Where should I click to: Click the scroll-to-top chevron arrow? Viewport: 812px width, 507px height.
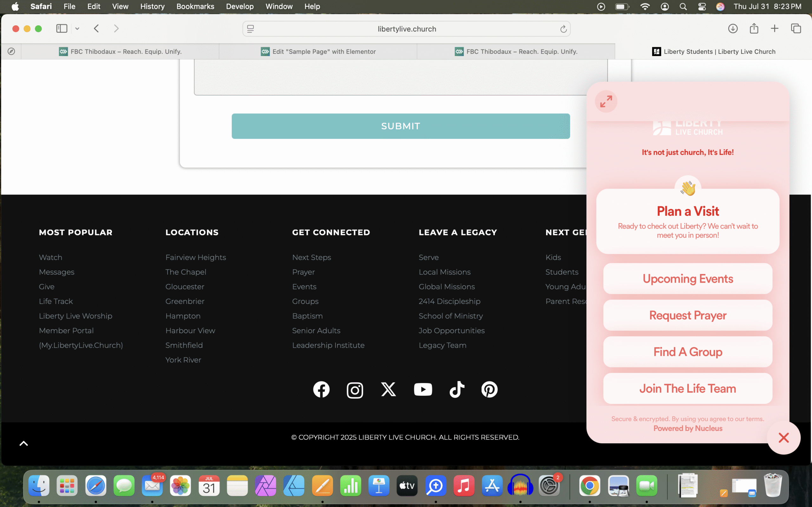(x=23, y=444)
